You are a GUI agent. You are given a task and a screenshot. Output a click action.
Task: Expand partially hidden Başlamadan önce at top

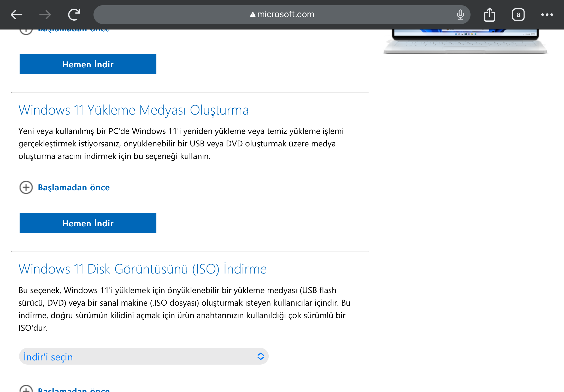coord(74,31)
